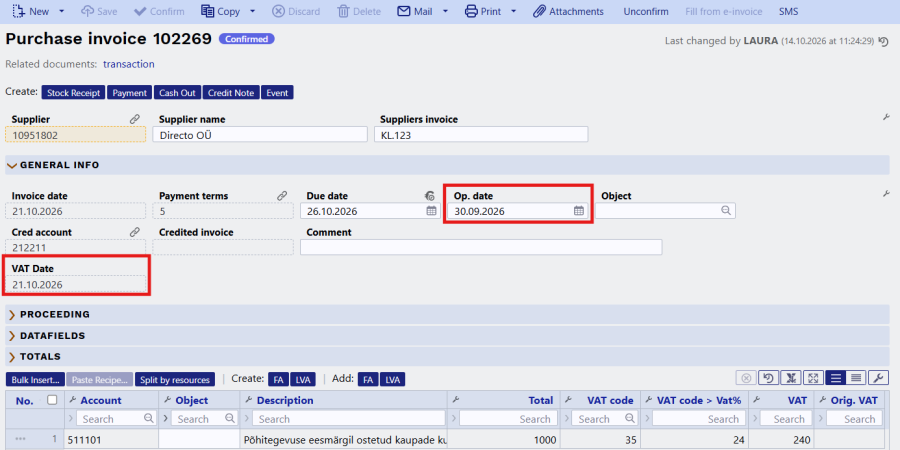
Task: Open the Op. date calendar picker
Action: pos(579,211)
